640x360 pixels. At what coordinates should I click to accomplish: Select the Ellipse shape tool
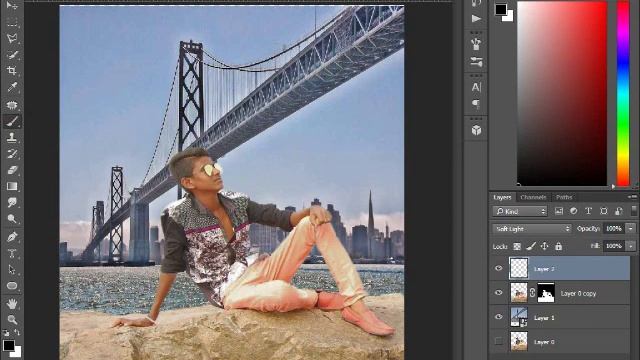click(12, 286)
